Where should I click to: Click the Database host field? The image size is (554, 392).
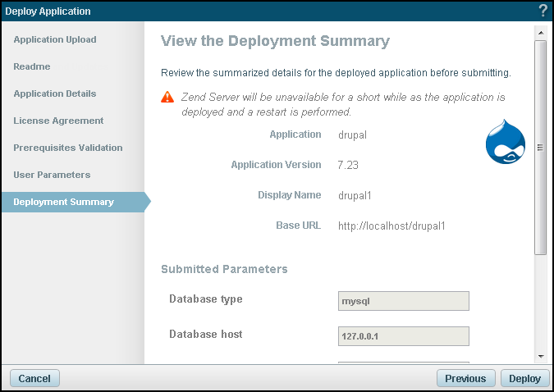403,336
